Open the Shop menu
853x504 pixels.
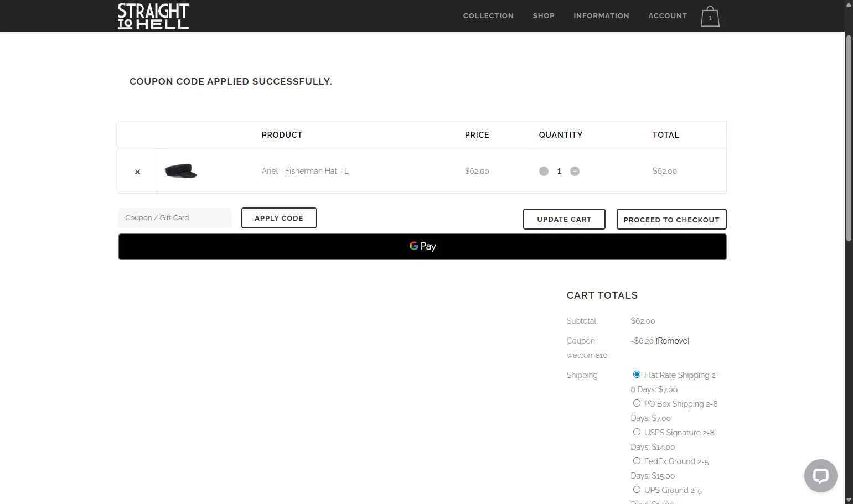point(544,15)
